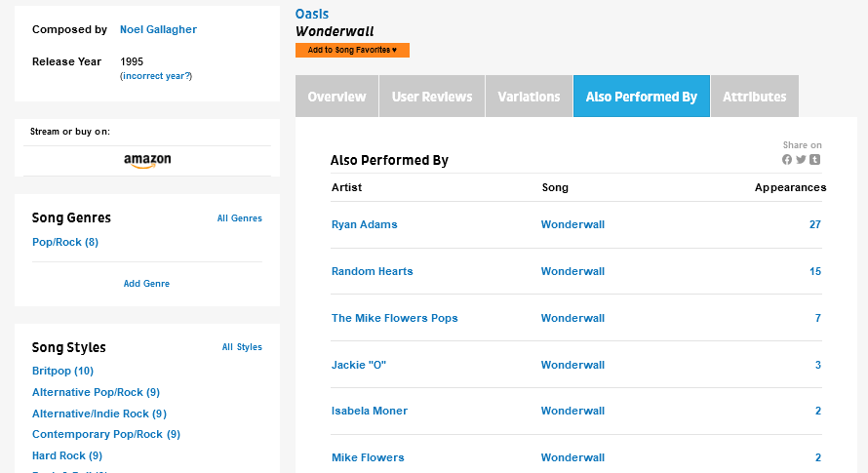The width and height of the screenshot is (868, 473).
Task: Share on Facebook icon
Action: pos(787,159)
